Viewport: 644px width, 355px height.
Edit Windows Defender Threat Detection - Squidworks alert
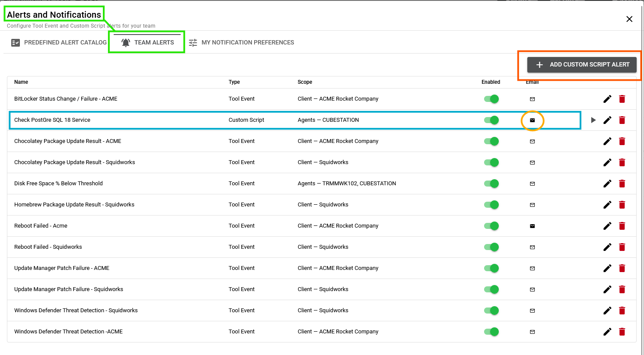(607, 311)
